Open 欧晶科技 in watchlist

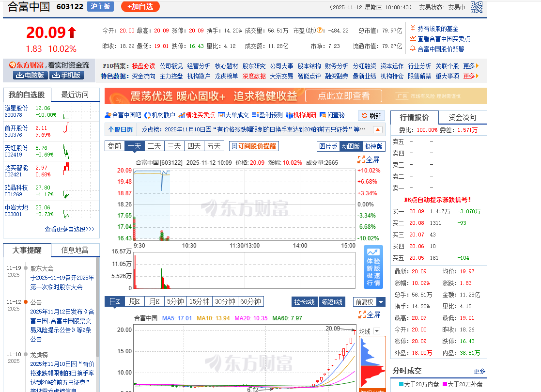[x=16, y=188]
